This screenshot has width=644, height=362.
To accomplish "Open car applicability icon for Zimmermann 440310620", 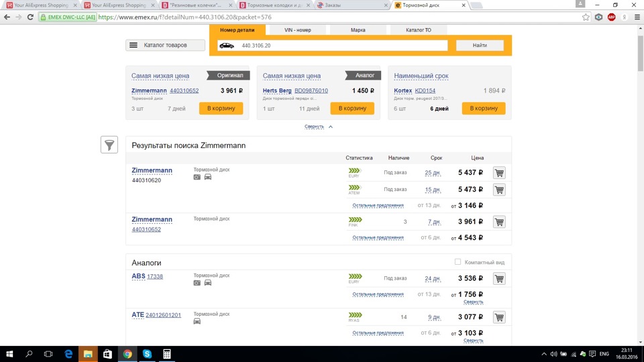I will [208, 177].
